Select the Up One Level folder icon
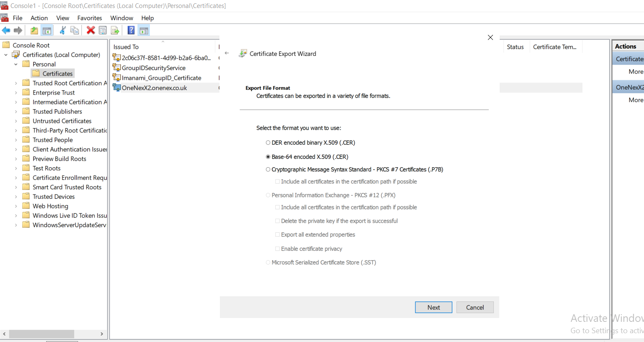The height and width of the screenshot is (342, 644). click(34, 30)
